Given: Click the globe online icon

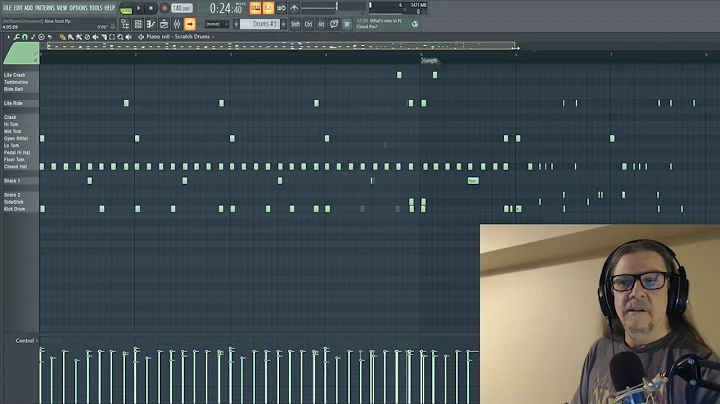Looking at the screenshot, I should (x=415, y=24).
